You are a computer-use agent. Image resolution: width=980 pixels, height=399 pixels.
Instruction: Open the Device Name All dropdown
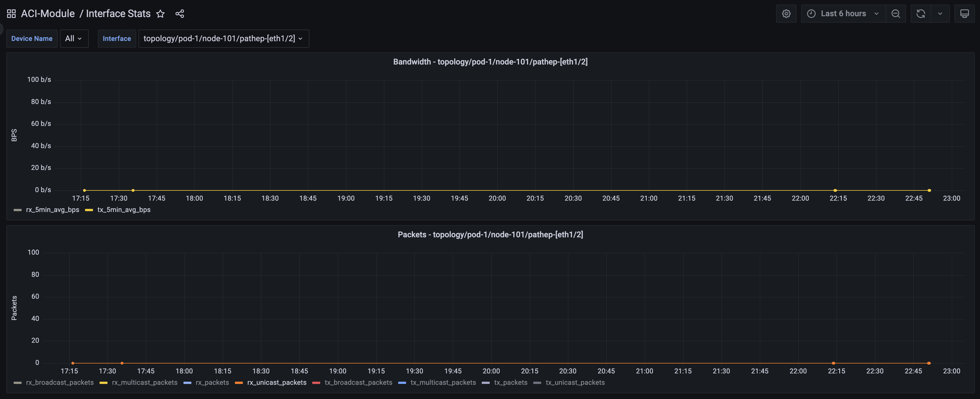click(74, 38)
